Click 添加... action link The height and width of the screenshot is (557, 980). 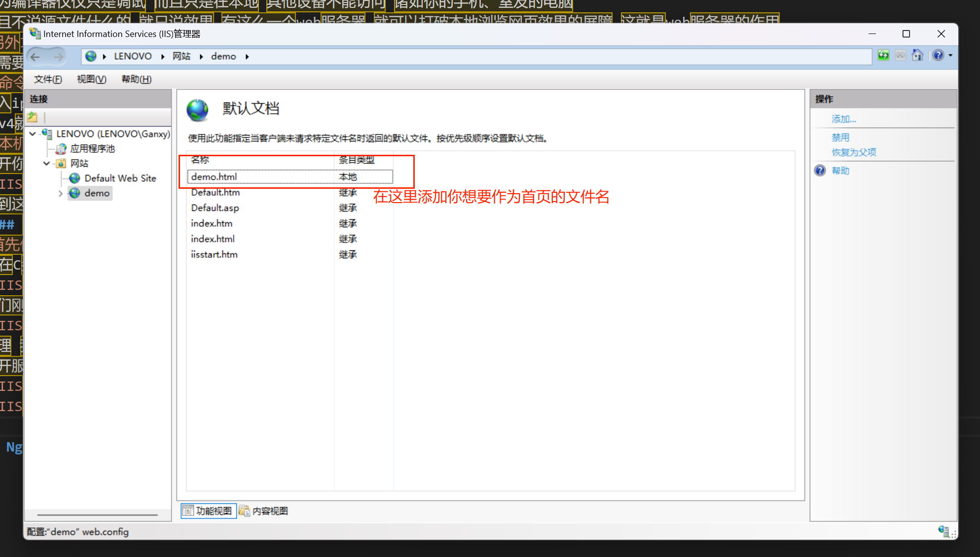point(844,119)
